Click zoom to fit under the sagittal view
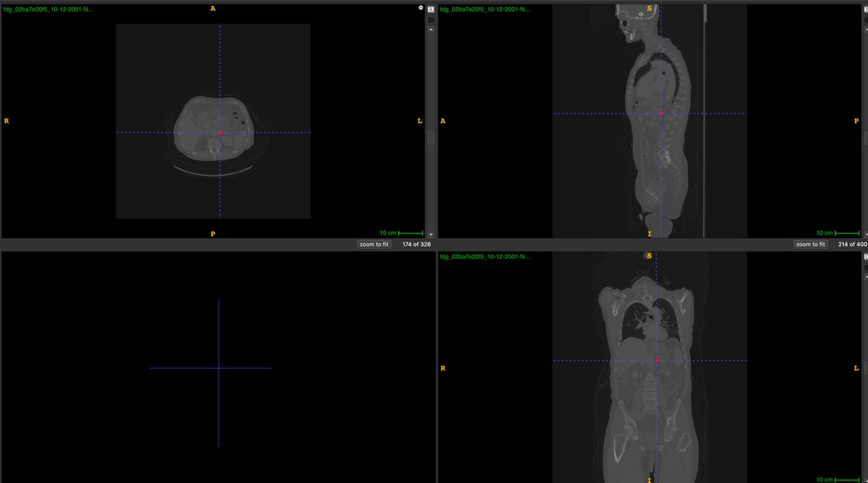 (x=810, y=244)
